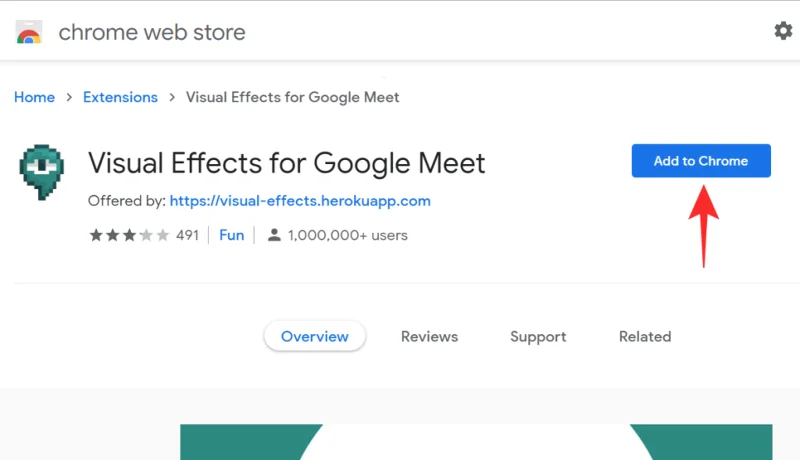The height and width of the screenshot is (460, 800).
Task: Visit the visual-effects.herokuapp.com developer link
Action: 300,201
